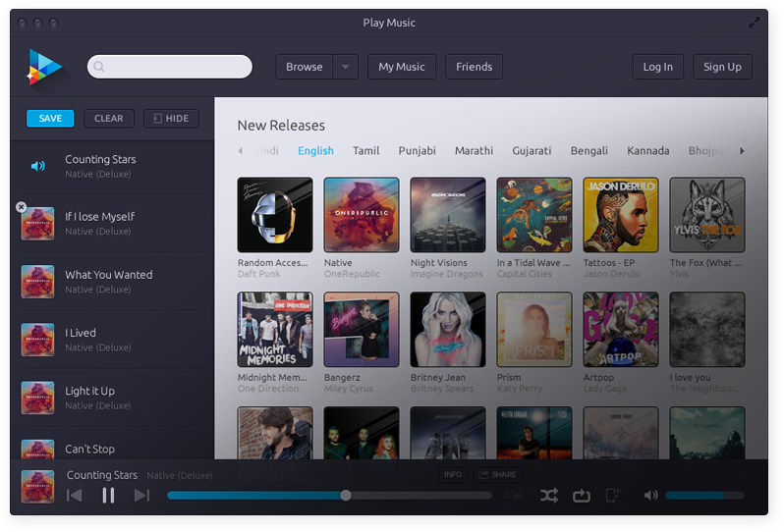Click the Lady Gaga artist name

[605, 389]
